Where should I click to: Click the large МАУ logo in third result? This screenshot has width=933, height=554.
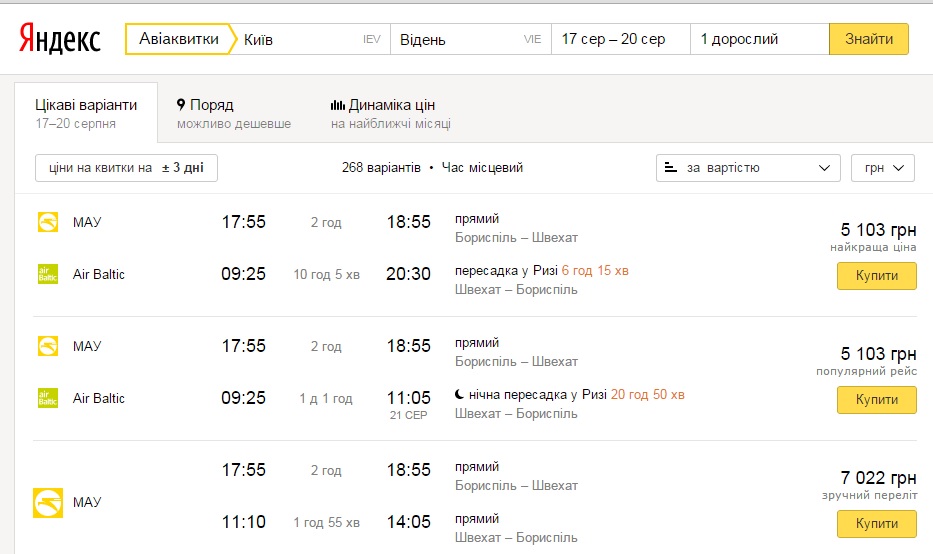48,502
